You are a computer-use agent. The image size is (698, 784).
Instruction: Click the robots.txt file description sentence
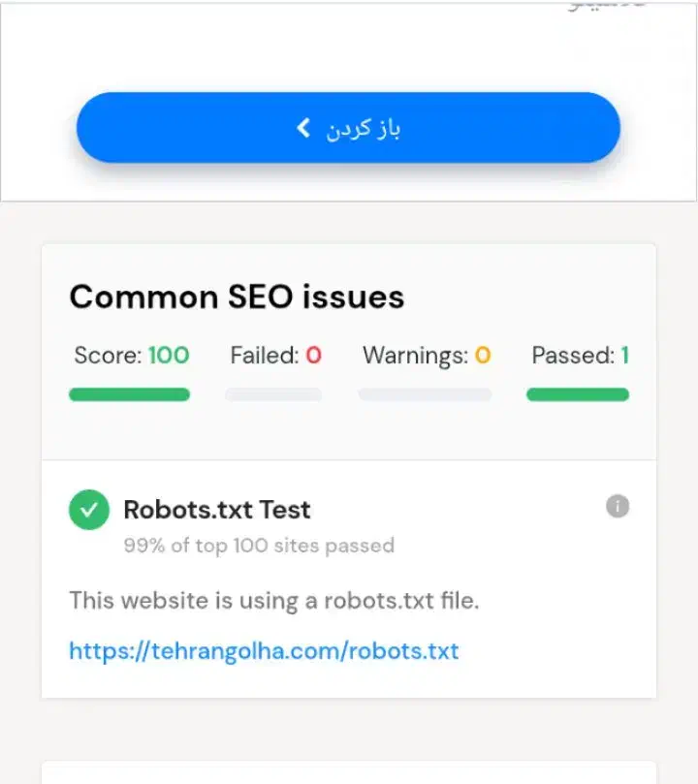[x=274, y=600]
